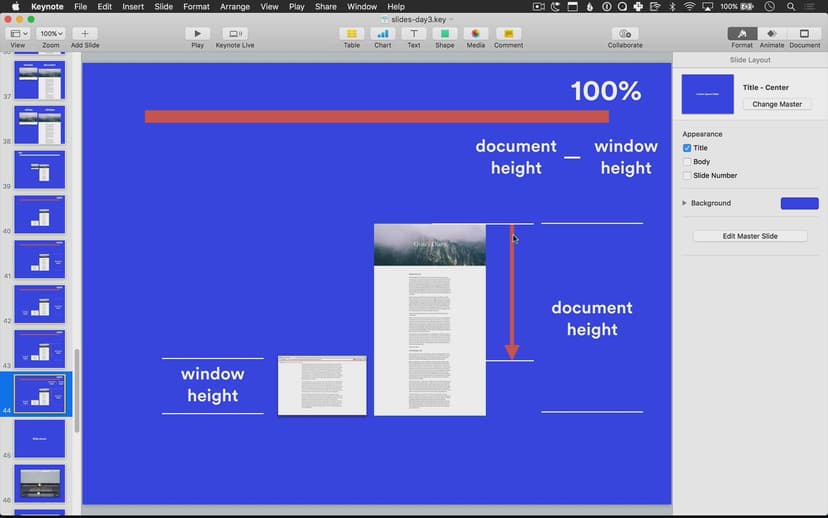Screen dimensions: 828x518
Task: Open the Slide menu
Action: tap(163, 6)
